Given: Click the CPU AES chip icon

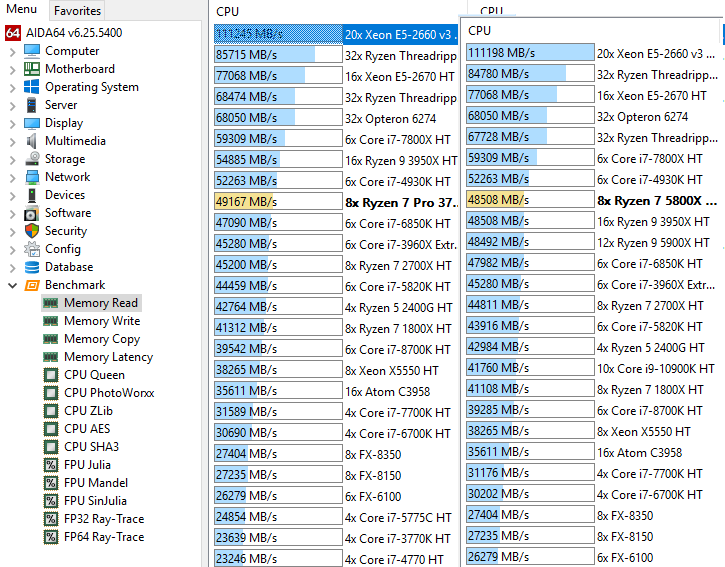Looking at the screenshot, I should pyautogui.click(x=51, y=429).
